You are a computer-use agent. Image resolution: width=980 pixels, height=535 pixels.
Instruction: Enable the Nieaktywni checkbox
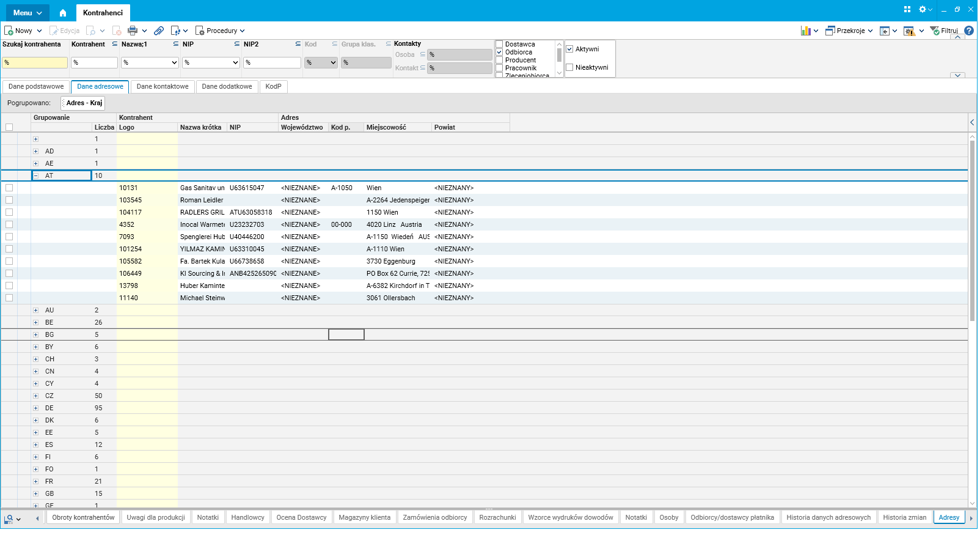(x=569, y=67)
